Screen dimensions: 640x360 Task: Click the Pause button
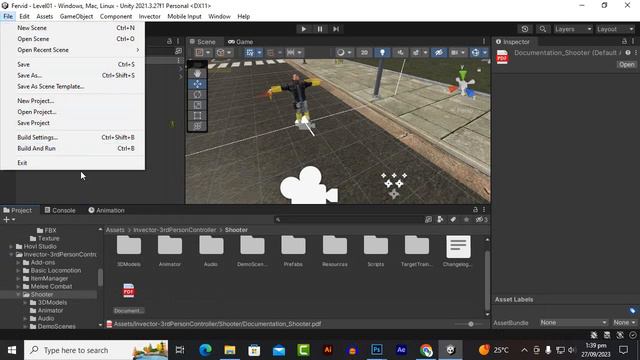320,29
